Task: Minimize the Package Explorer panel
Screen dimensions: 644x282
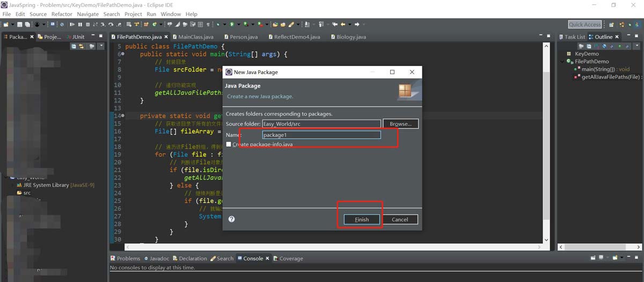Action: coord(93,35)
